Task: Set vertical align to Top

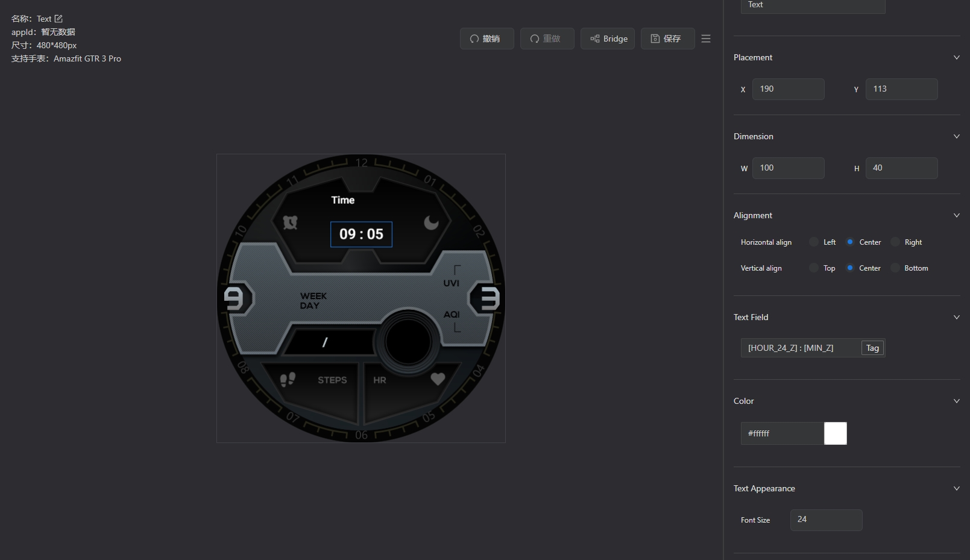Action: click(x=814, y=268)
